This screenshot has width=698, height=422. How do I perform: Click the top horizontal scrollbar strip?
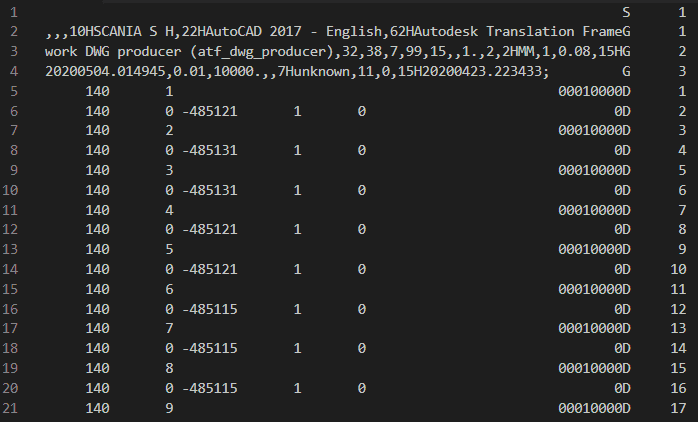[400, 2]
